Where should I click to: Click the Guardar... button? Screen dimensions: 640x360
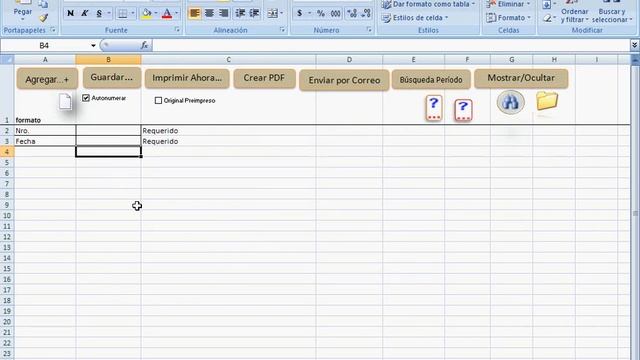tap(112, 77)
